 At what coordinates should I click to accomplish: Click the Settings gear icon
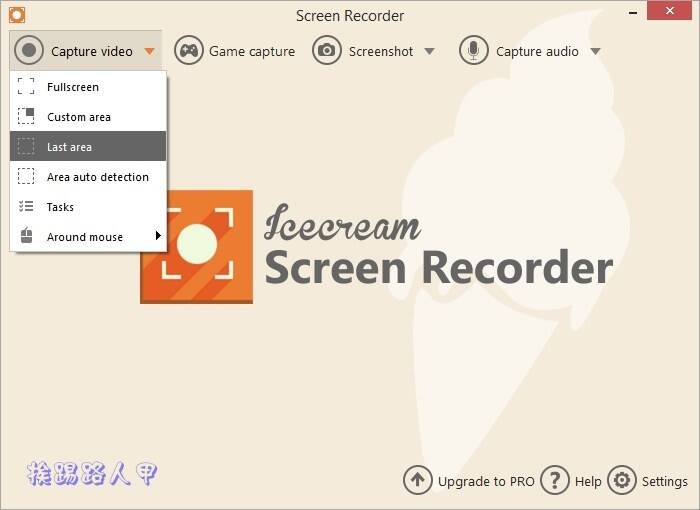(622, 480)
